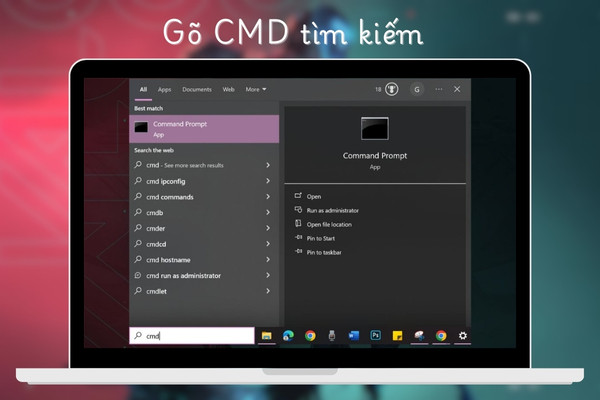600x400 pixels.
Task: Choose Run as administrator
Action: (326, 210)
